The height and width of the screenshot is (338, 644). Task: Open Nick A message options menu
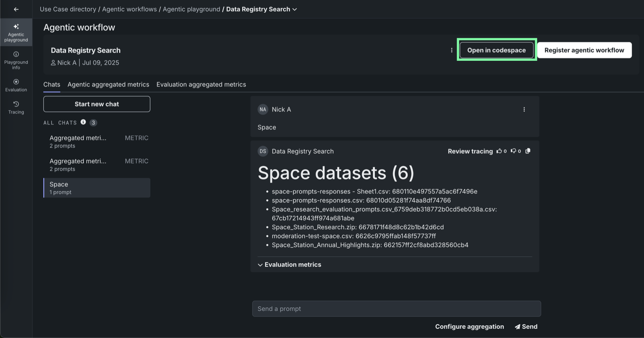coord(524,109)
